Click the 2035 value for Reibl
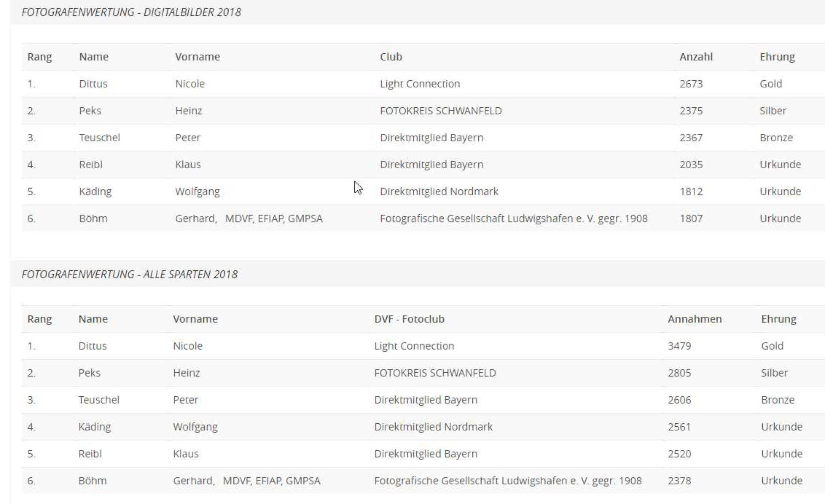The height and width of the screenshot is (504, 825). click(x=691, y=164)
